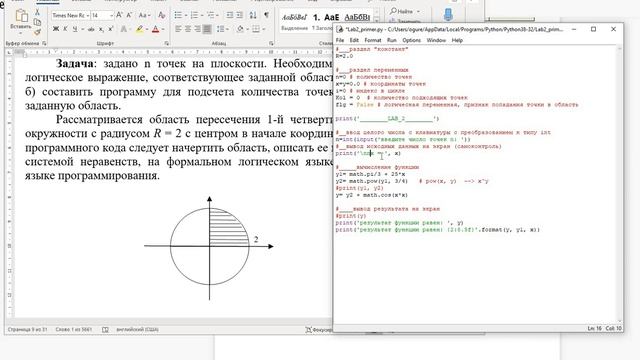
Task: Click the page count 'Страница 9 из 31' status
Action: coord(28,329)
